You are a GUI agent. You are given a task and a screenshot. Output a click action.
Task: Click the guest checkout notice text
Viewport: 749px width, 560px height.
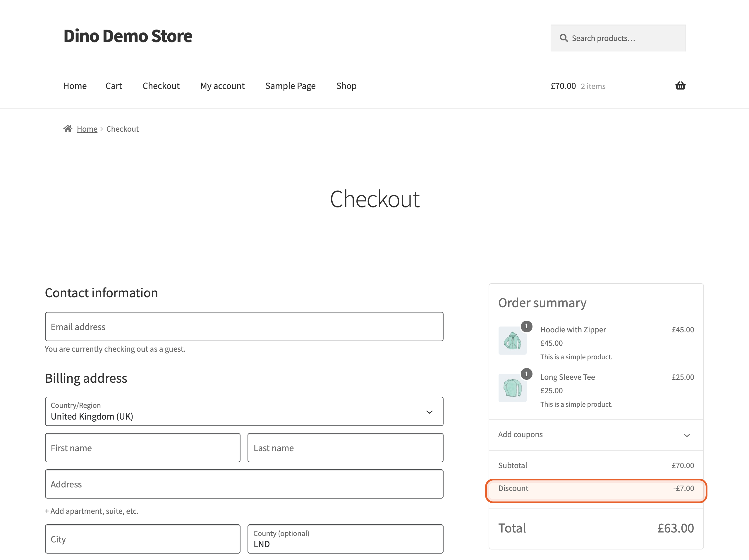pos(115,349)
